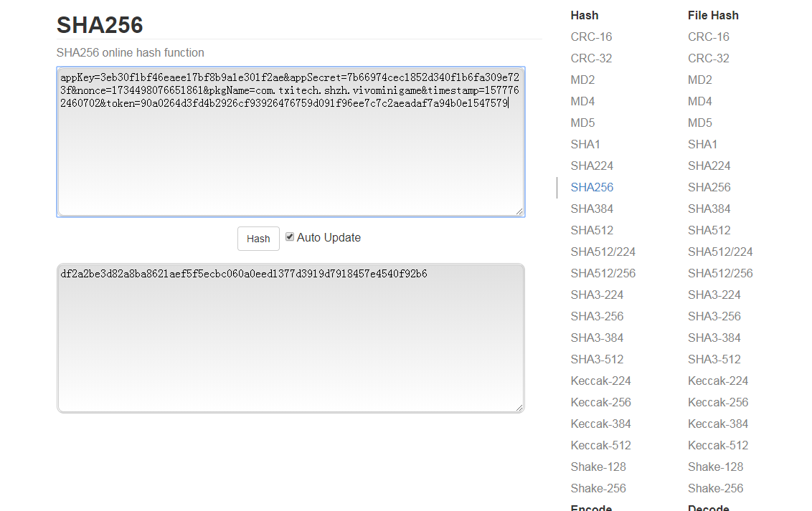Open Shake-128 in the Hash column
Image resolution: width=812 pixels, height=511 pixels.
point(598,467)
